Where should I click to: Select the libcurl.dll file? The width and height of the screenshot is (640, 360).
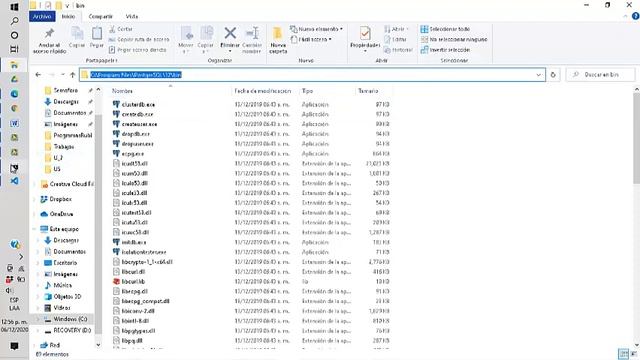coord(133,271)
